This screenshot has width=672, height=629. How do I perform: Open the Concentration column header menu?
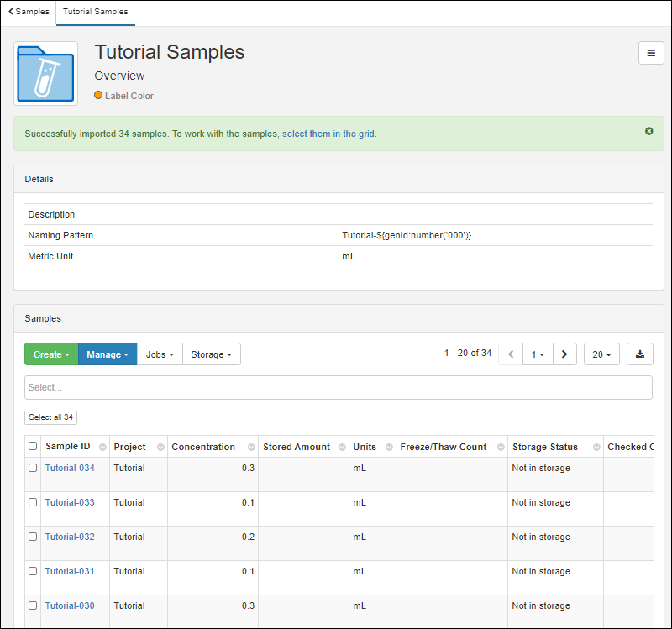(250, 448)
